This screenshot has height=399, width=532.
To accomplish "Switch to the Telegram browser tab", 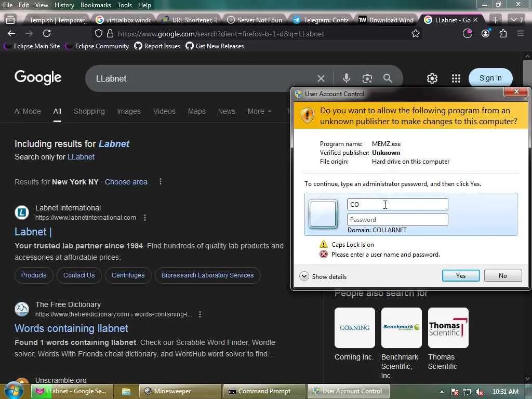I will [320, 20].
